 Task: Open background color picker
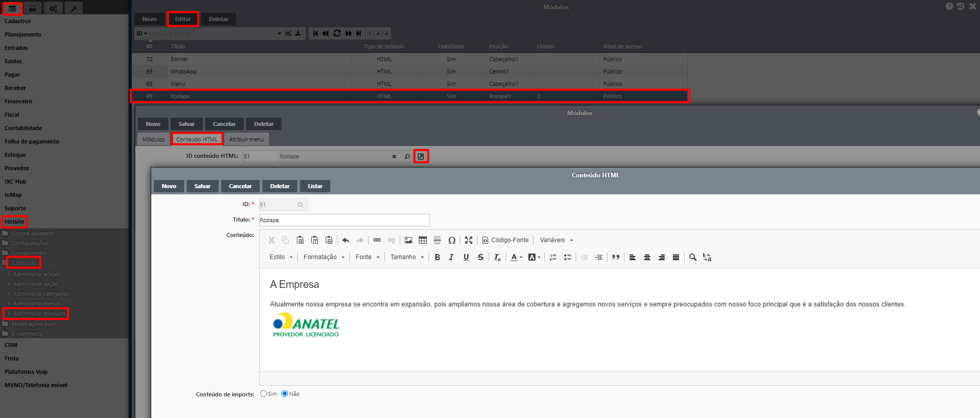(x=534, y=257)
